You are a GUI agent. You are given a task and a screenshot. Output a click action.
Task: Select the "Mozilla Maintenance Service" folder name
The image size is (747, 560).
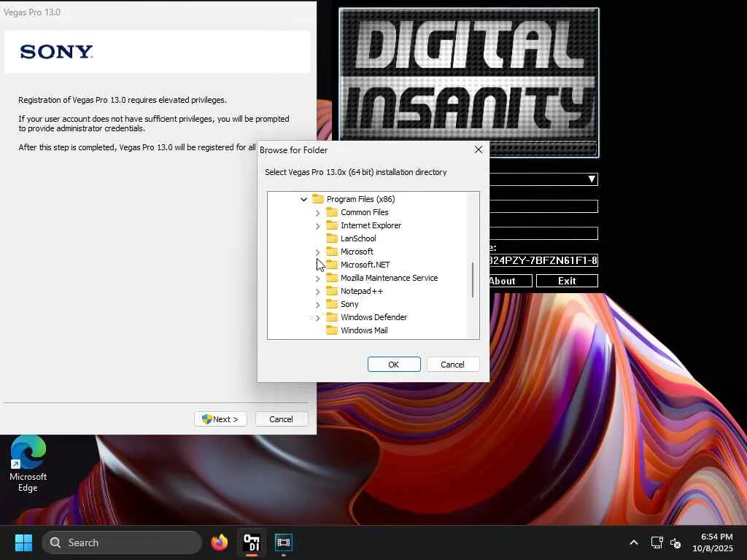click(390, 278)
